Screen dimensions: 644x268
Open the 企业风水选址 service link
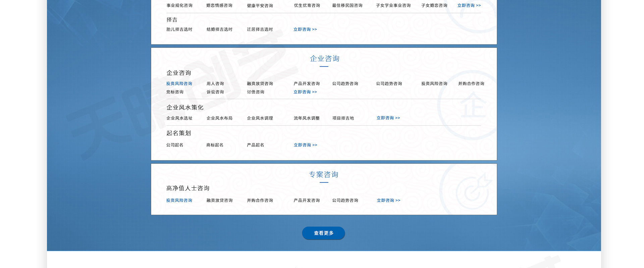pyautogui.click(x=179, y=118)
